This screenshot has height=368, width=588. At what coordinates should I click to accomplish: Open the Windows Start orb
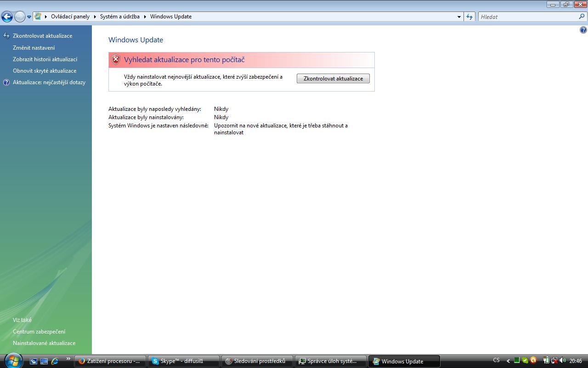[x=13, y=361]
